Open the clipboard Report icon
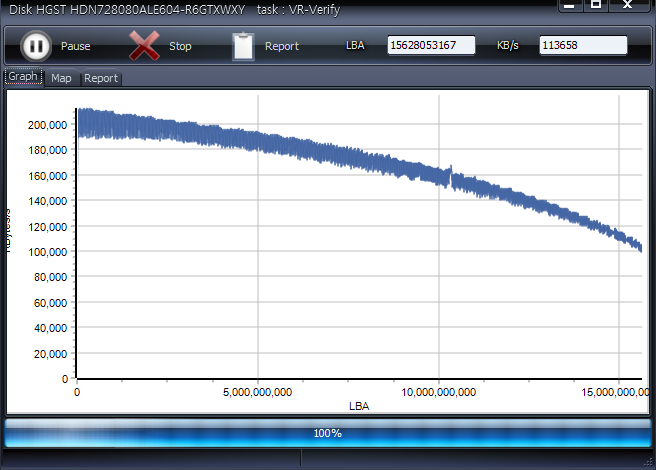The height and width of the screenshot is (470, 656). tap(243, 46)
